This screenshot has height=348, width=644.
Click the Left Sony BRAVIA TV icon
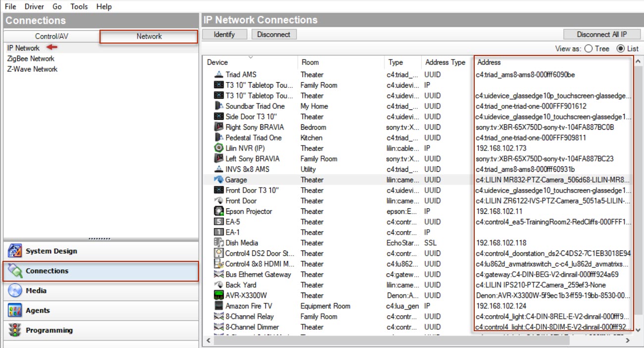point(219,159)
